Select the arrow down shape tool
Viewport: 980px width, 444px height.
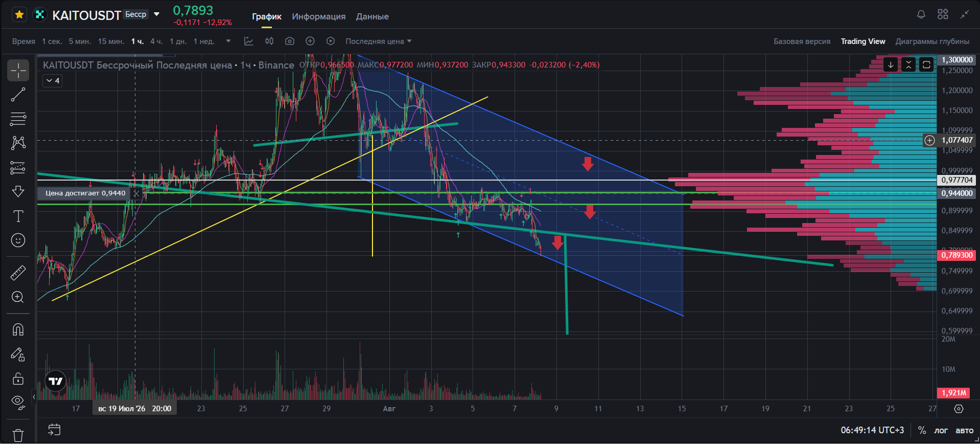18,192
